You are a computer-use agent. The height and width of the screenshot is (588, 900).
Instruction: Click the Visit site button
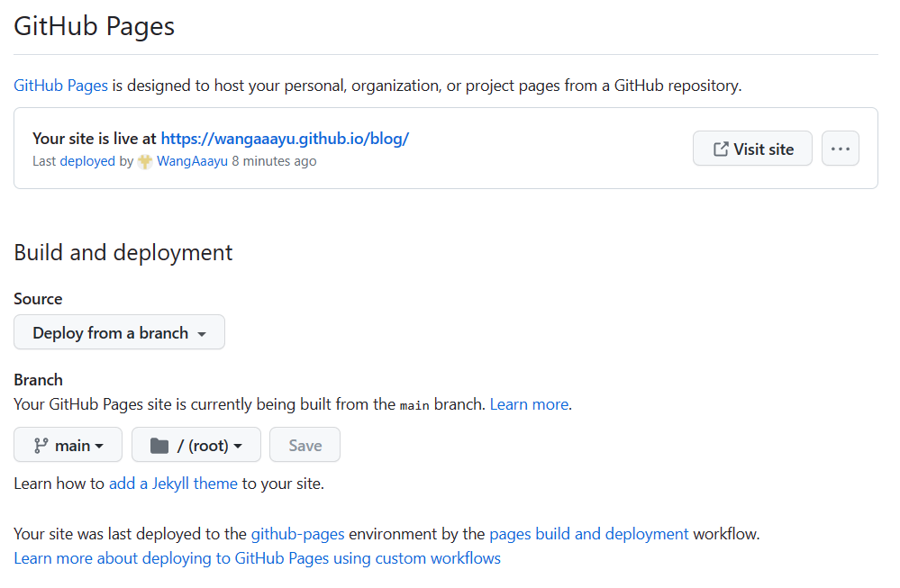click(x=752, y=149)
